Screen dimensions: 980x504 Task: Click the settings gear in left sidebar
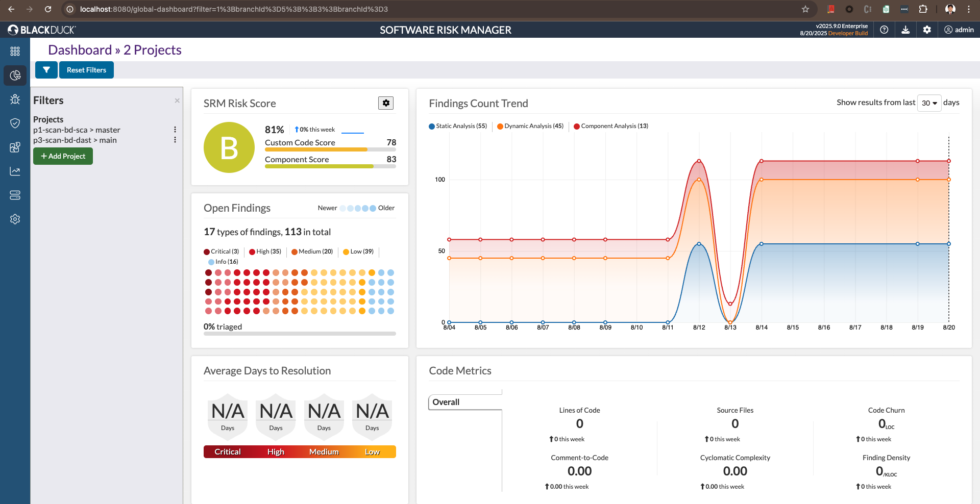[x=15, y=219]
